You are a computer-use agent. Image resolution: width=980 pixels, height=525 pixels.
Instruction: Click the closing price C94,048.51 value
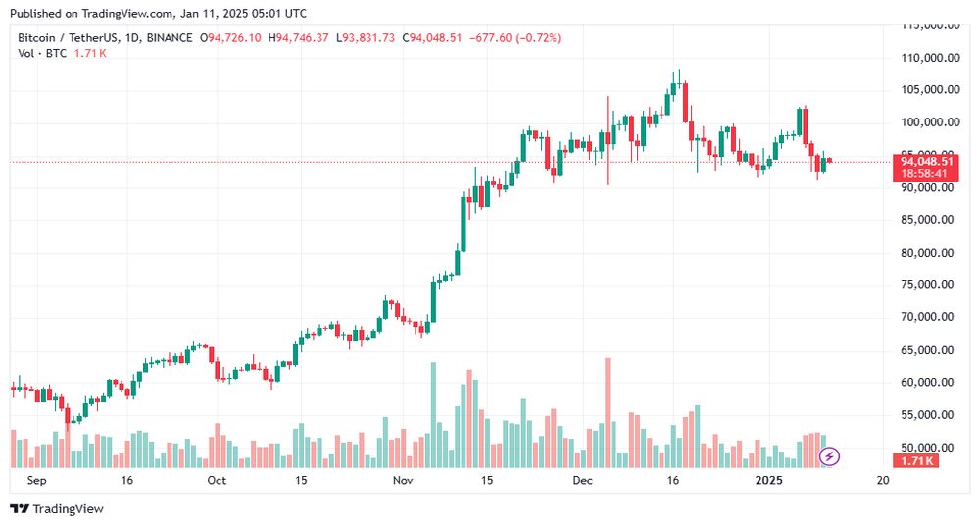(432, 38)
